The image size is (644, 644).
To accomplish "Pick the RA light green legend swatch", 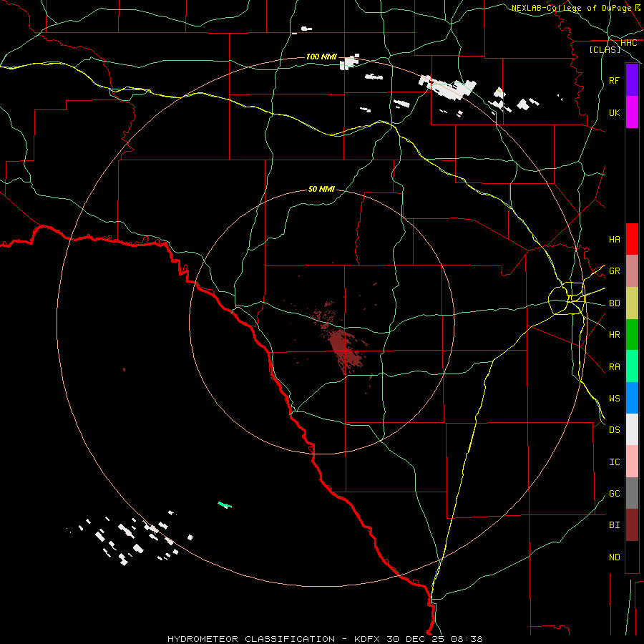I will [632, 366].
